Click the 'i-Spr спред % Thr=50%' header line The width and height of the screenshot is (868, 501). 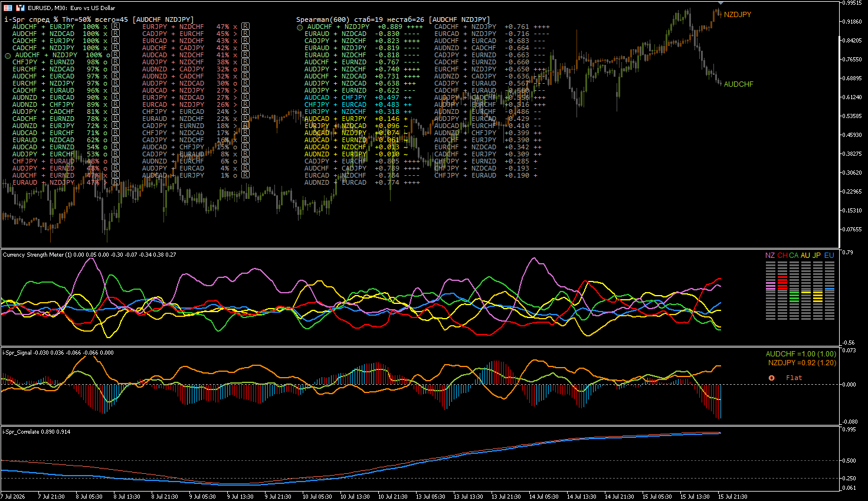(x=99, y=19)
